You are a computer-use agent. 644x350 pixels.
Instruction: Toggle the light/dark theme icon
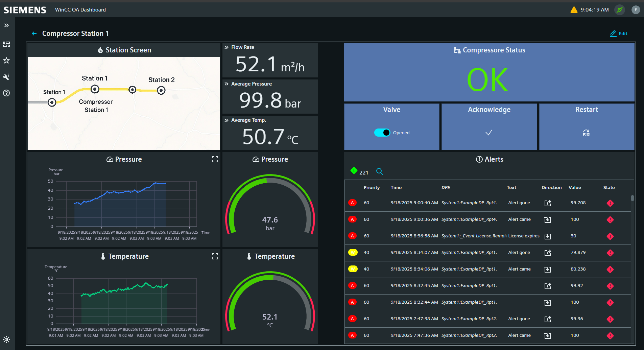6,340
